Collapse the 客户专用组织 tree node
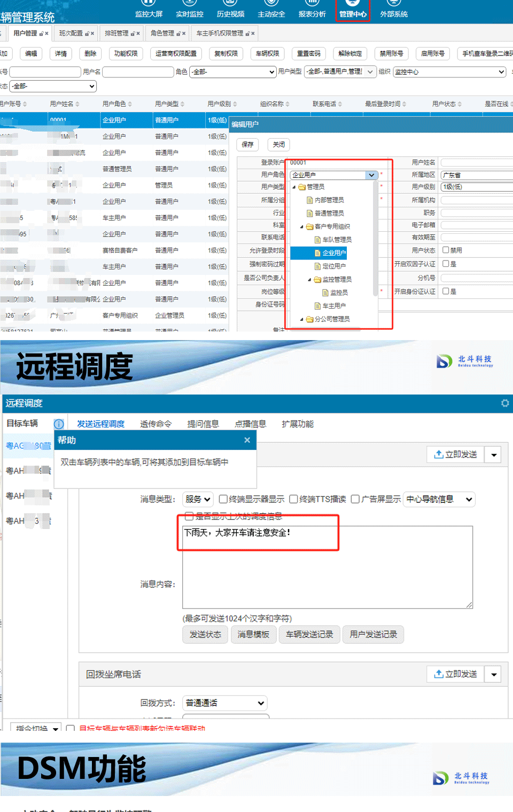Viewport: 513px width, 812px height. coord(301,227)
